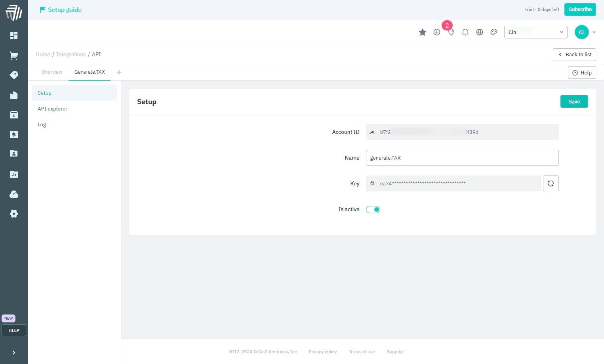Open the Support footer link
This screenshot has height=364, width=604.
[395, 352]
